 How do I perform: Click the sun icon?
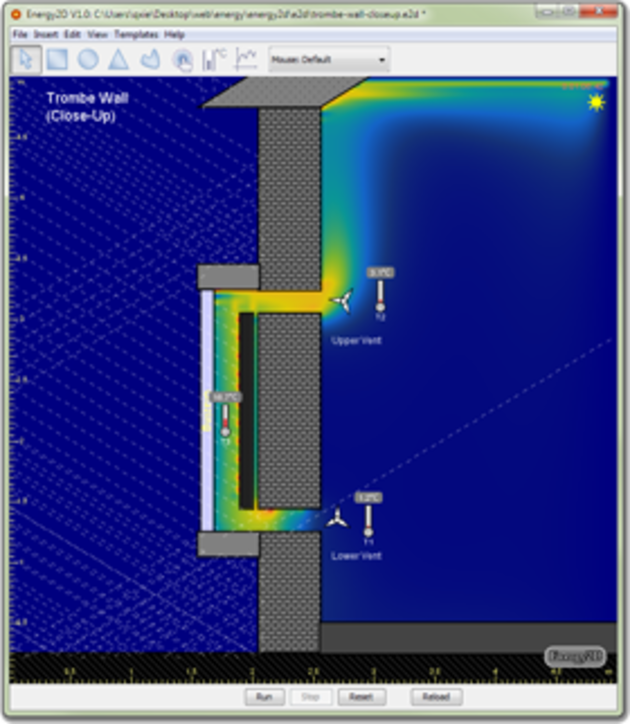pyautogui.click(x=596, y=102)
